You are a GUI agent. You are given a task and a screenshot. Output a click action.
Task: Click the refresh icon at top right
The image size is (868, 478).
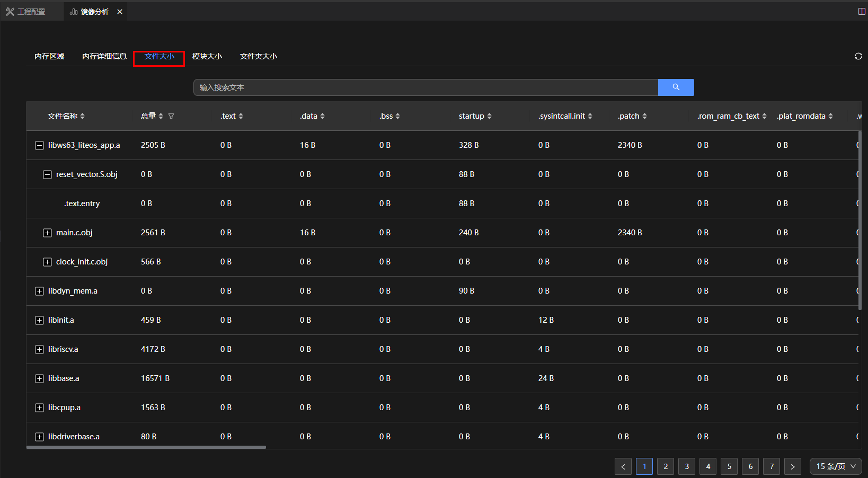point(858,56)
